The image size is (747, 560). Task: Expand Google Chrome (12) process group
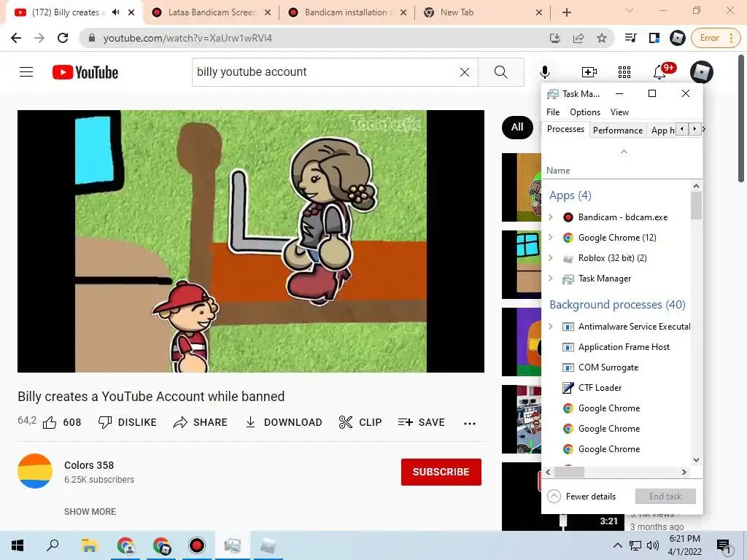(x=551, y=238)
